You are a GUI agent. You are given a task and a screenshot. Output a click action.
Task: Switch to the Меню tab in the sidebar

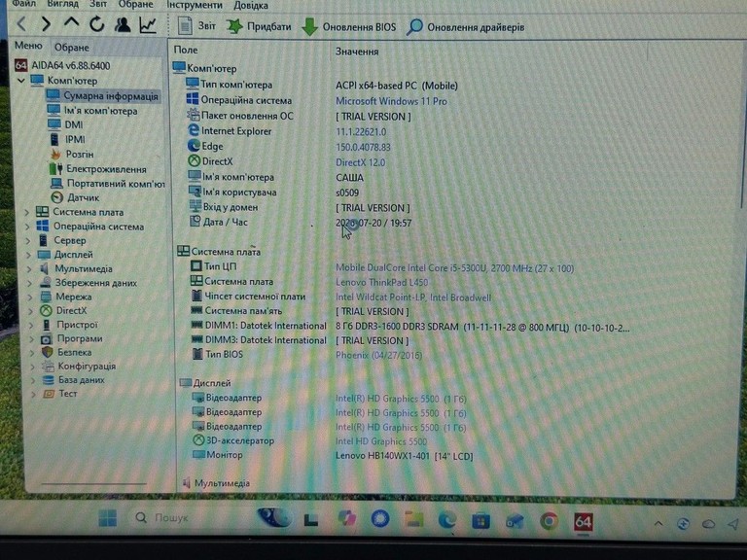[x=28, y=46]
